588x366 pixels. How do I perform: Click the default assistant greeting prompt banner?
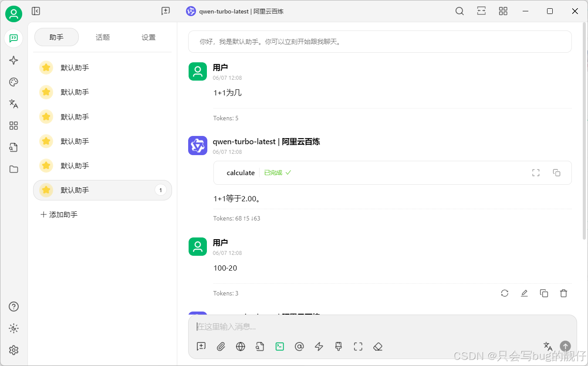point(380,42)
